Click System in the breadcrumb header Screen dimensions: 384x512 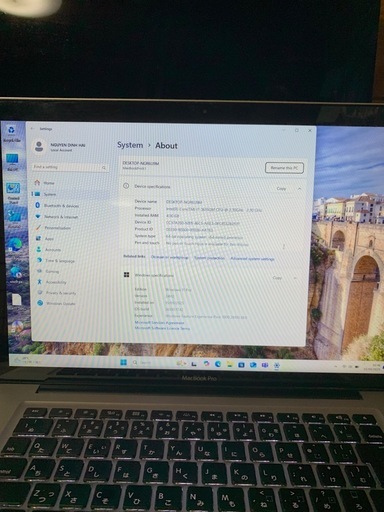point(130,145)
